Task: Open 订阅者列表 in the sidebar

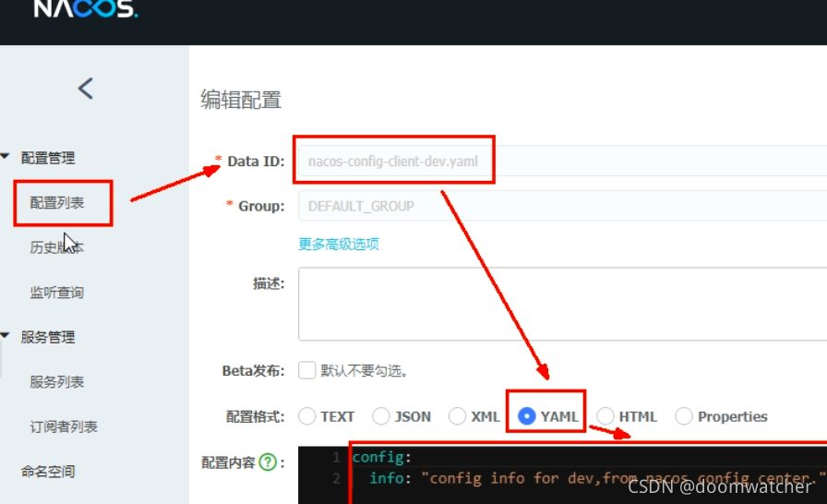Action: [x=64, y=426]
